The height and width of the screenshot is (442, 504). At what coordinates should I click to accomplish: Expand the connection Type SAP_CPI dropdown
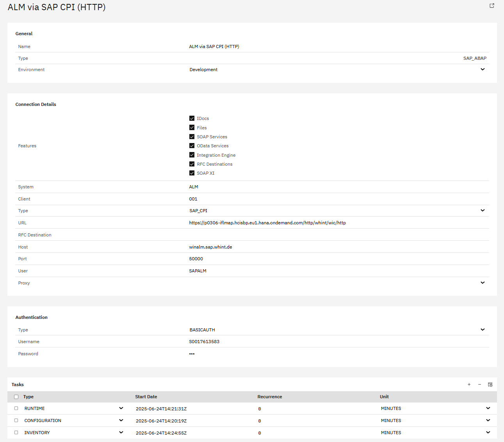click(483, 211)
